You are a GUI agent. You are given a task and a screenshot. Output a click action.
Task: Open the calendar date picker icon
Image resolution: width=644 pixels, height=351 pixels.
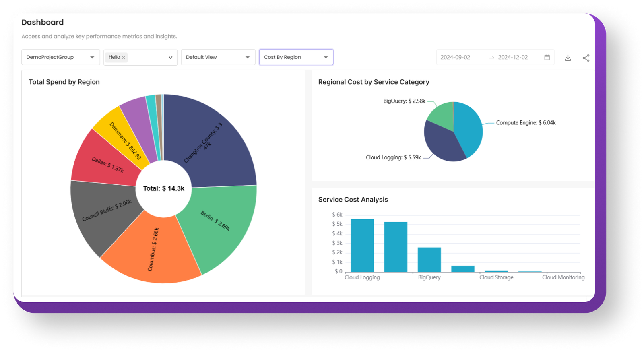point(547,57)
